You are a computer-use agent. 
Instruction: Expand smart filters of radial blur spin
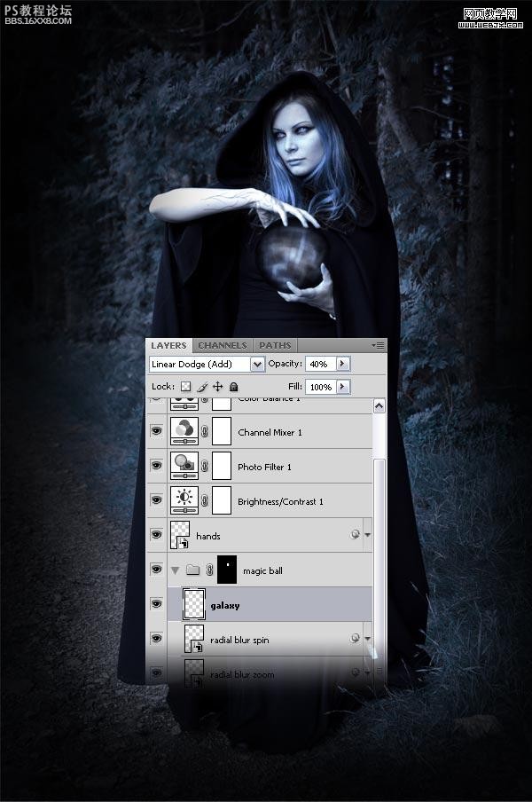(x=367, y=639)
